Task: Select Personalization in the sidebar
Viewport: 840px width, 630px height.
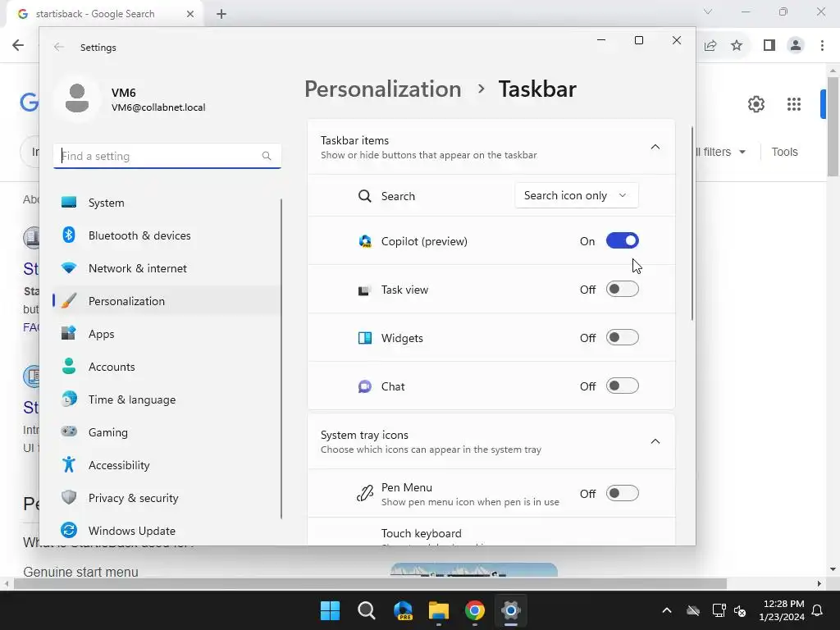Action: [166, 300]
